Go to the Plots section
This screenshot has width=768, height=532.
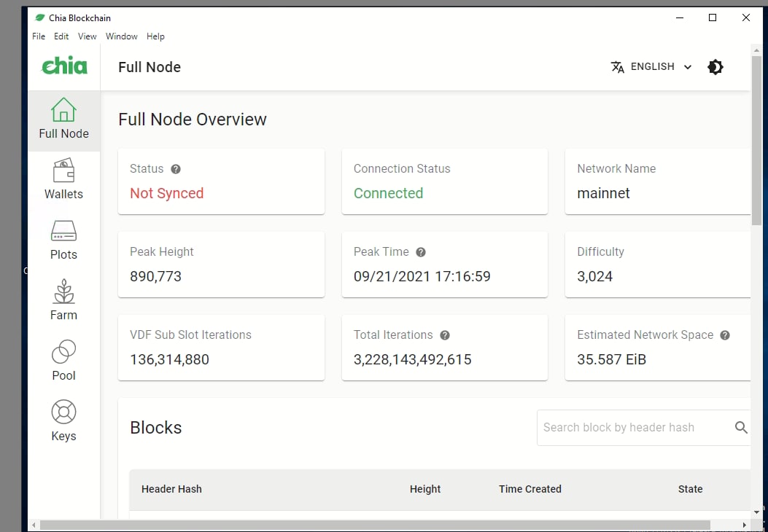click(x=63, y=240)
